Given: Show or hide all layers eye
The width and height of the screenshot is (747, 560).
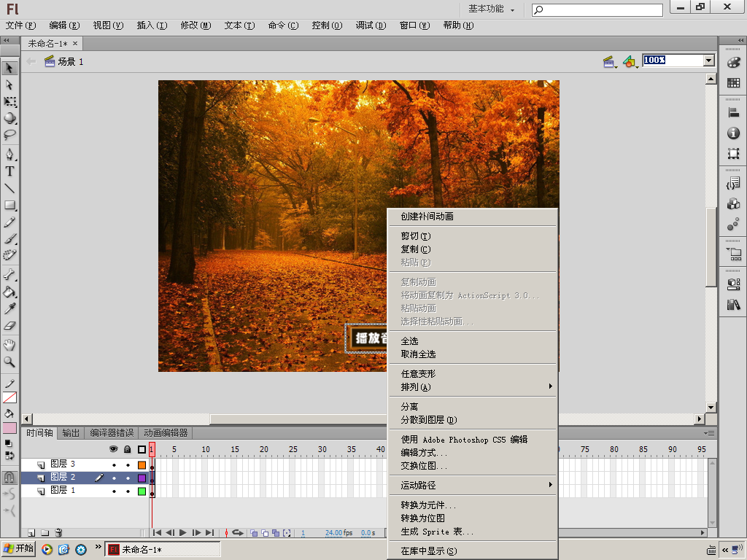Looking at the screenshot, I should (113, 449).
